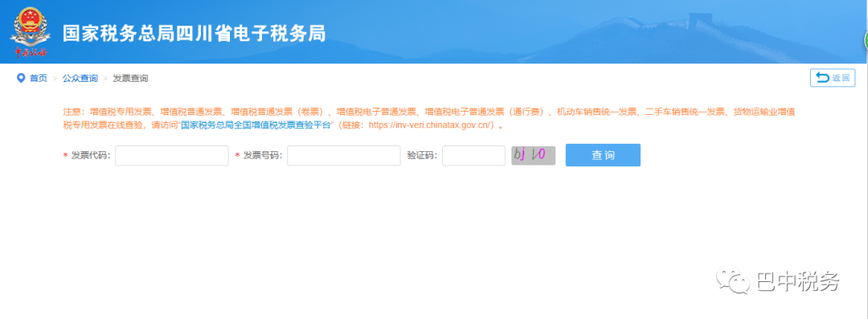
Task: Go to the 公众查询 breadcrumb
Action: 80,78
